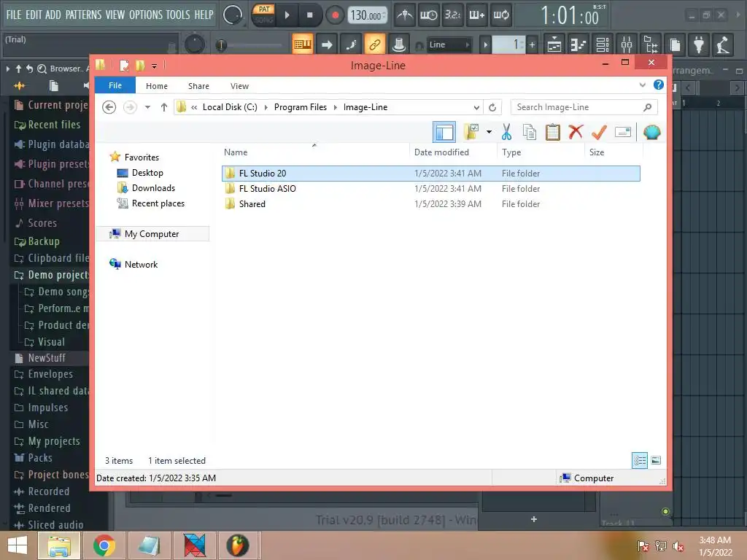Toggle the 3-2-1 countdown before recording
747x560 pixels.
[x=452, y=15]
